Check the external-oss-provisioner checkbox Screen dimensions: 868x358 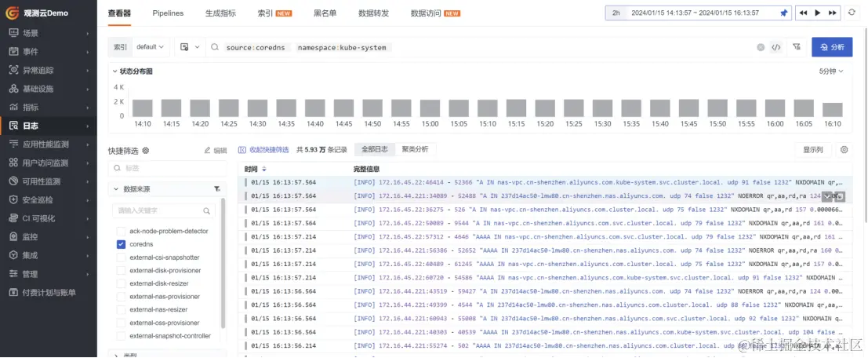122,323
